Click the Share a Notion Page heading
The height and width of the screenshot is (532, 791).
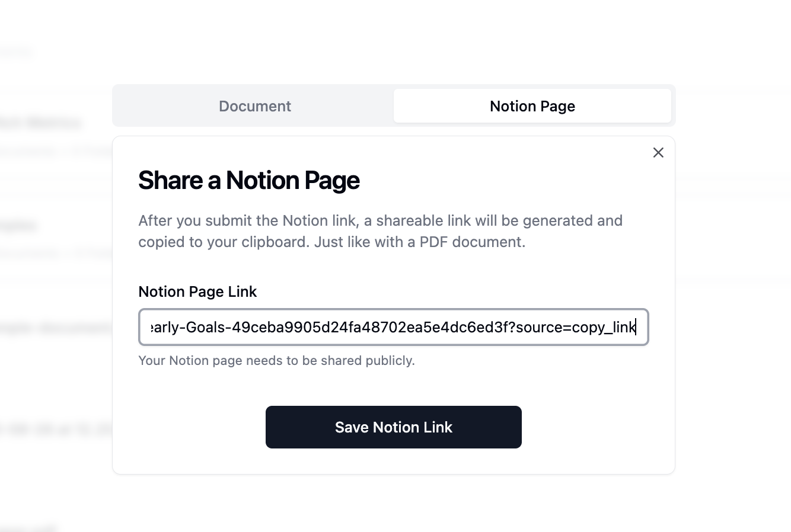click(249, 180)
